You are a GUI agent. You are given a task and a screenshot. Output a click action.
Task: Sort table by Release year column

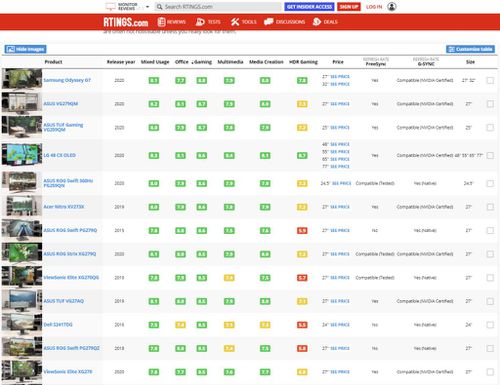tap(121, 62)
